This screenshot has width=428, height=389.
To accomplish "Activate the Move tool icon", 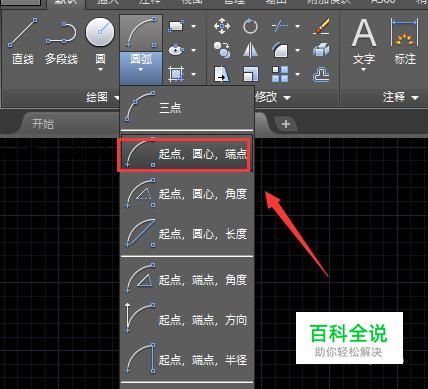I will click(222, 26).
